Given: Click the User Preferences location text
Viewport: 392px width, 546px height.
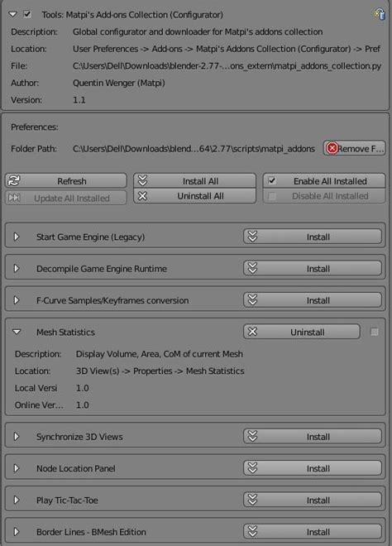Looking at the screenshot, I should 227,49.
